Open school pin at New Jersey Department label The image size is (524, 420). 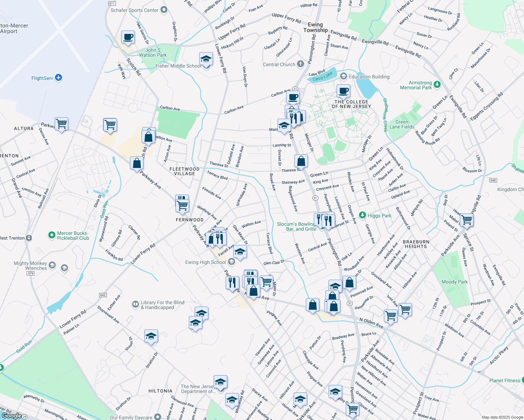click(x=220, y=383)
